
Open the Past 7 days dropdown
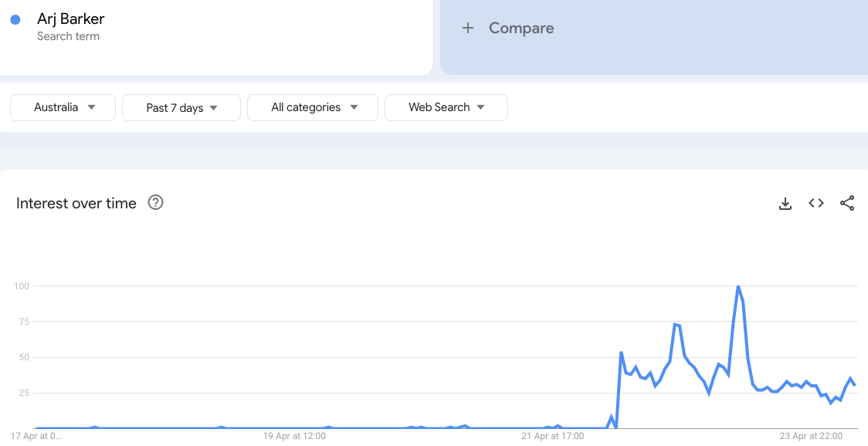181,108
